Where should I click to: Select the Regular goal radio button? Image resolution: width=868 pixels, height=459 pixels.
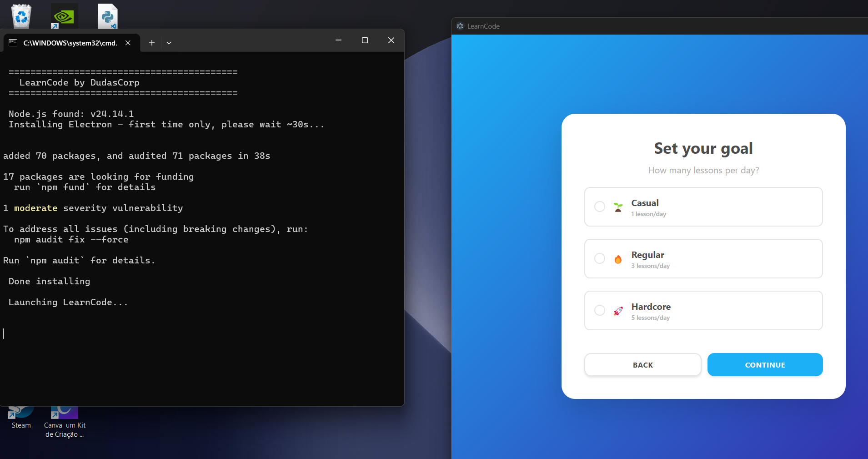600,258
